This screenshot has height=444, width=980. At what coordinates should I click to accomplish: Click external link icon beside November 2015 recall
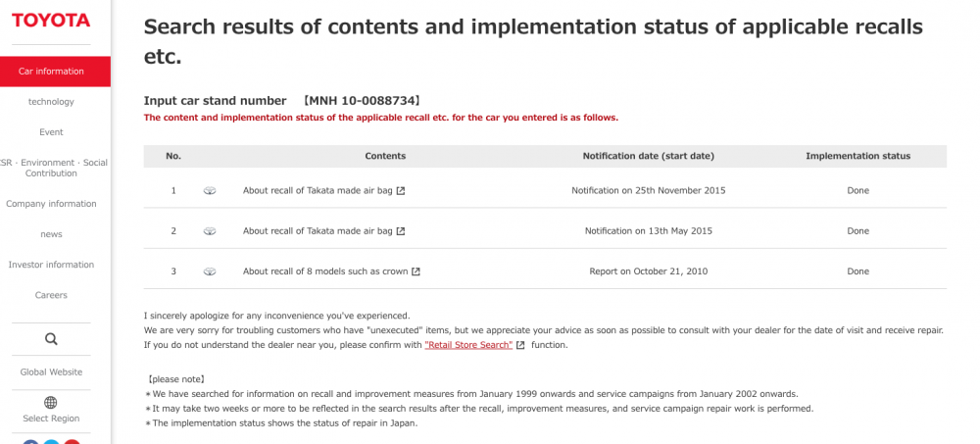coord(401,191)
